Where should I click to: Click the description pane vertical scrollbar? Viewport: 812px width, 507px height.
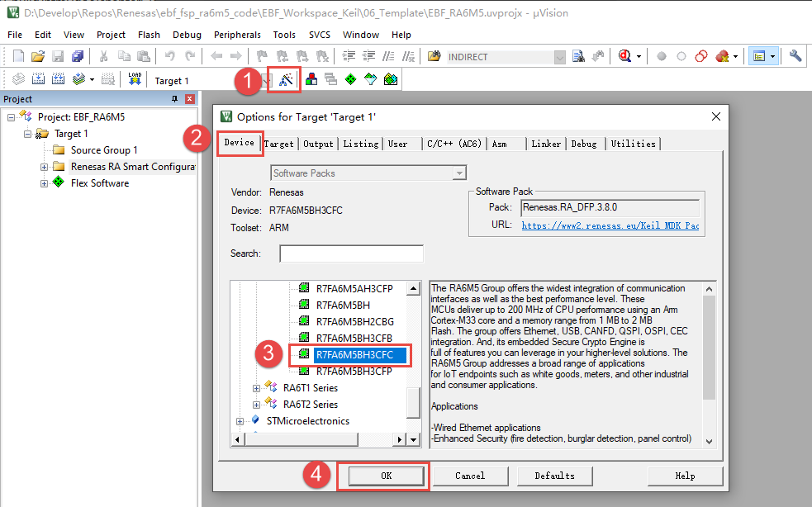[x=709, y=363]
